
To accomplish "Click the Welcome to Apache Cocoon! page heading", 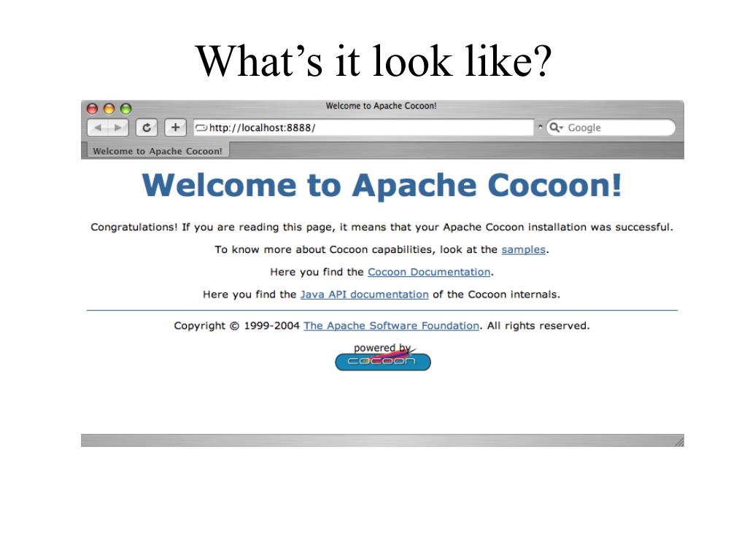I will [382, 185].
